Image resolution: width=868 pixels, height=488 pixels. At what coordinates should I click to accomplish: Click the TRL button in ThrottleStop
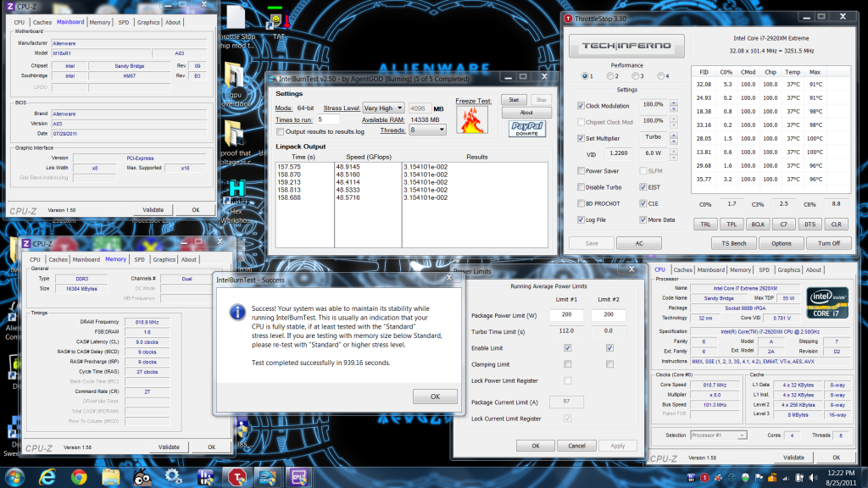pos(705,225)
